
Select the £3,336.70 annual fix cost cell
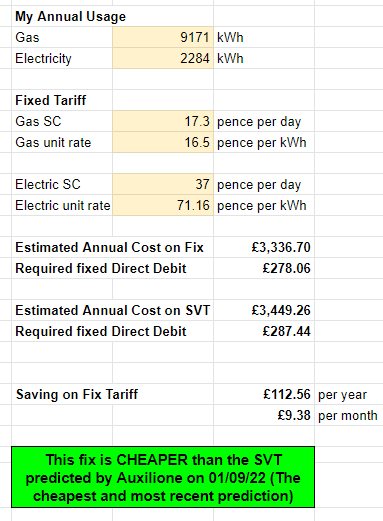(x=264, y=247)
